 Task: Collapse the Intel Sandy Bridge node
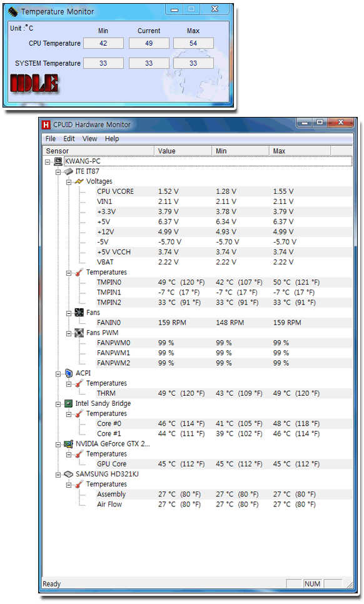point(58,404)
